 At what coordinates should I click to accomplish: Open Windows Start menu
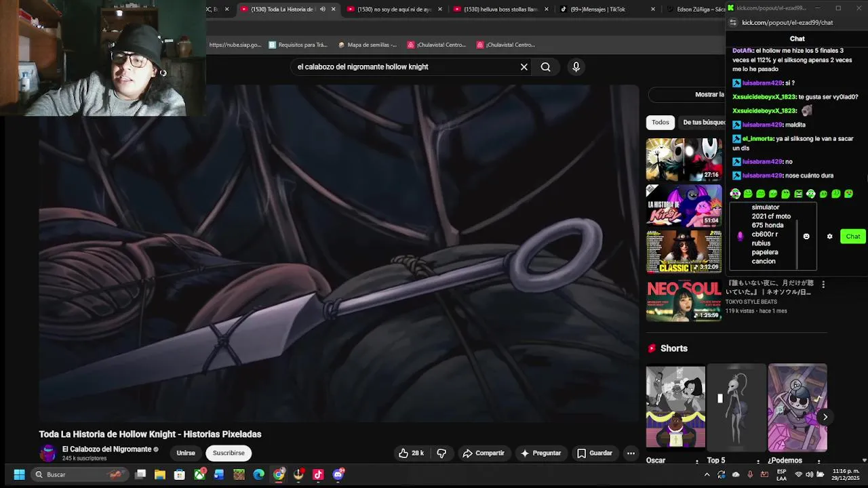pos(19,474)
